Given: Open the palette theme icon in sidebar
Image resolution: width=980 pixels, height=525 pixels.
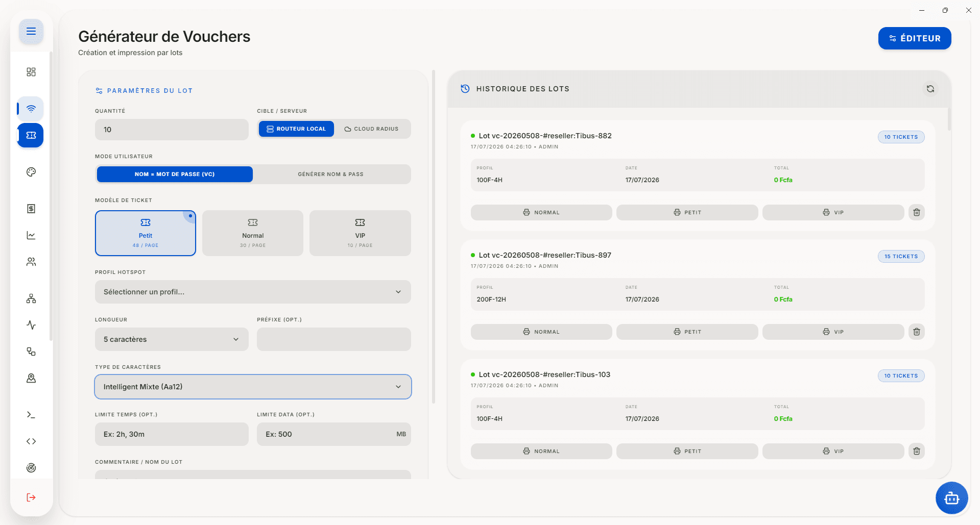Looking at the screenshot, I should click(31, 172).
